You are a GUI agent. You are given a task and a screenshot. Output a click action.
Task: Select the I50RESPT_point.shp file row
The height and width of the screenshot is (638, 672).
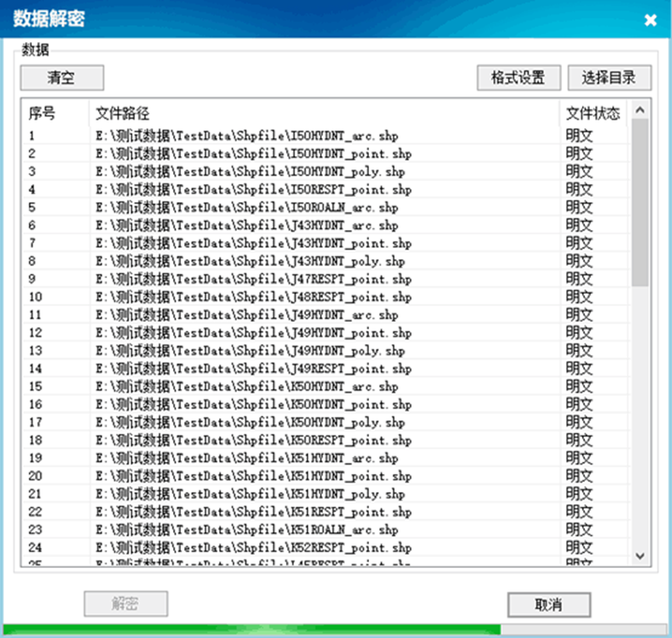(x=254, y=190)
